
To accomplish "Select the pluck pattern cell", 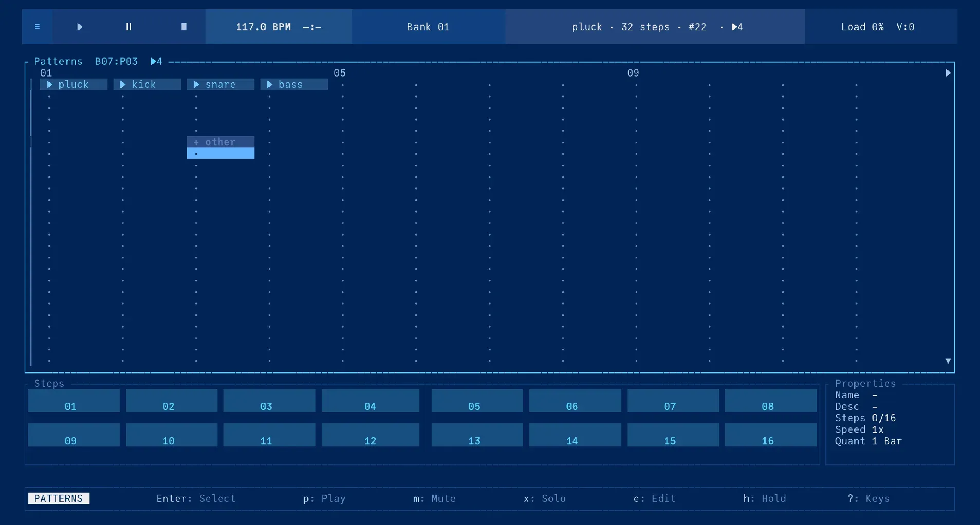I will point(73,84).
